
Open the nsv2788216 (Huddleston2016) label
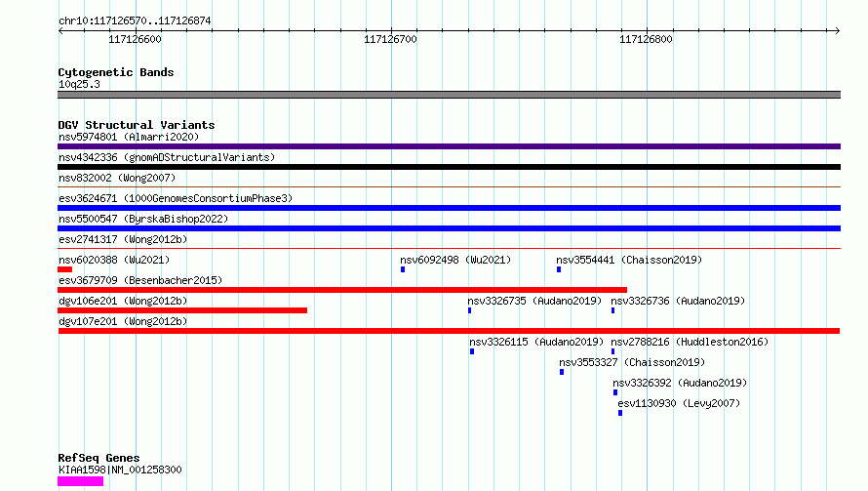coord(690,342)
